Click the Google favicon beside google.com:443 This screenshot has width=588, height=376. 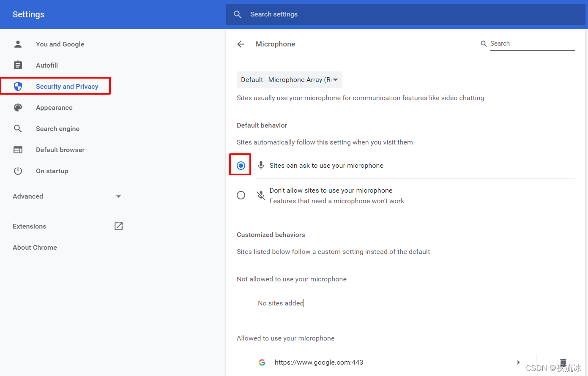262,362
